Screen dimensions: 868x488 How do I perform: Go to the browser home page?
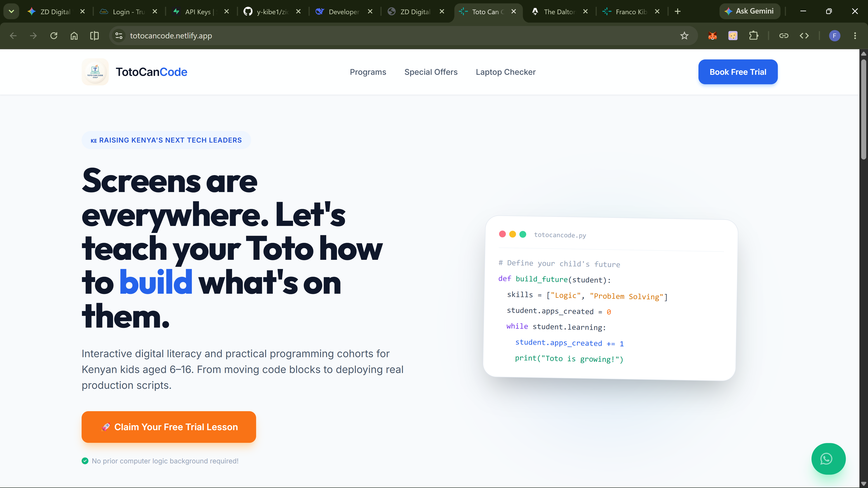pos(74,36)
